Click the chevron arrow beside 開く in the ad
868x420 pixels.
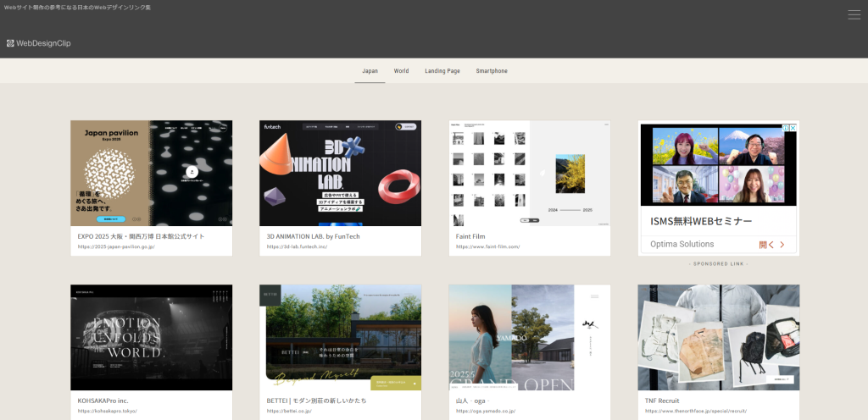pyautogui.click(x=782, y=245)
